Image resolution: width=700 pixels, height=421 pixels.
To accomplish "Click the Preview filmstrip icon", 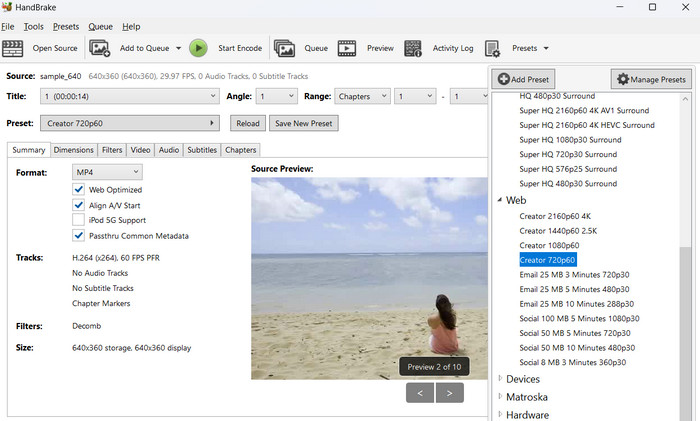I will (347, 48).
